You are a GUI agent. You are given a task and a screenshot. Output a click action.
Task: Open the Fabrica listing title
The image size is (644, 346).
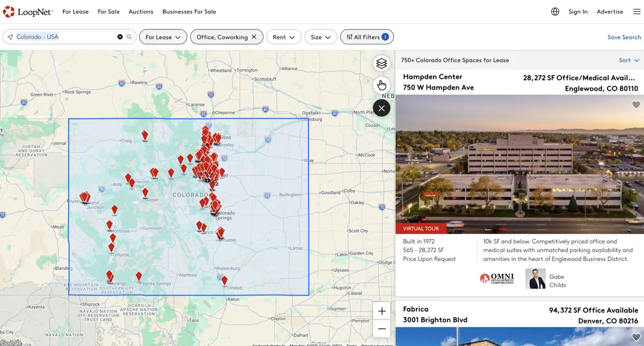click(416, 309)
